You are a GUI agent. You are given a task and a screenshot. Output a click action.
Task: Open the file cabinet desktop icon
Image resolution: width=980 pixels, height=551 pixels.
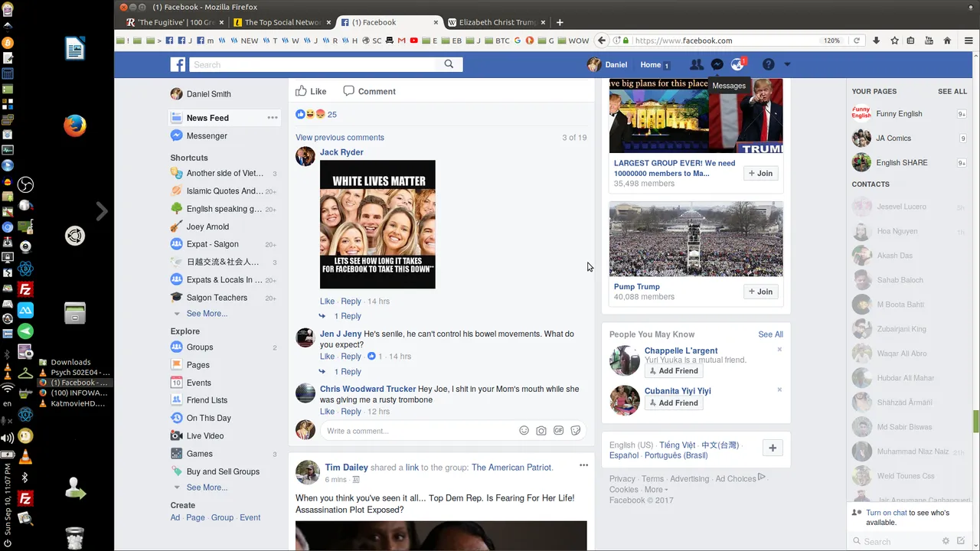pos(75,312)
